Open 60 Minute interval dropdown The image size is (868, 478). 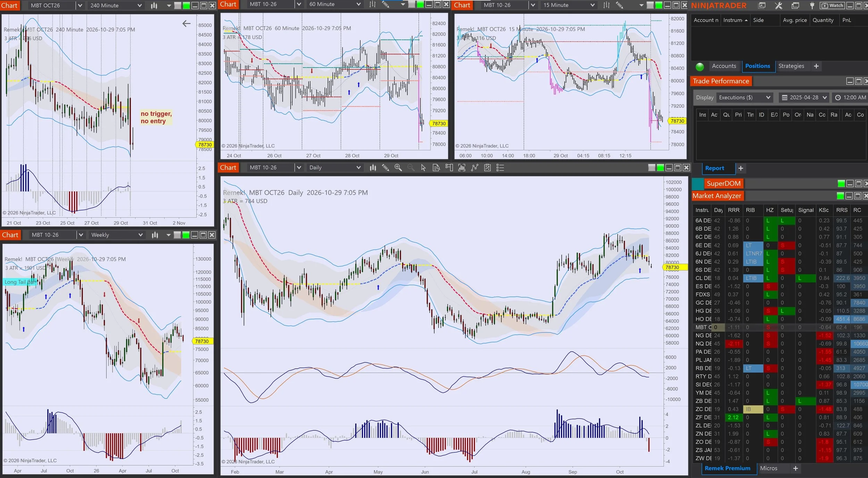pos(335,5)
